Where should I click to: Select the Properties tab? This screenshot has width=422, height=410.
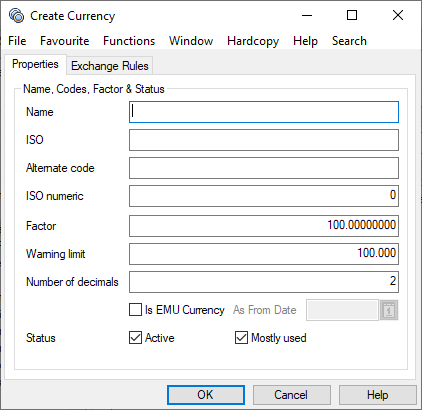[x=35, y=64]
